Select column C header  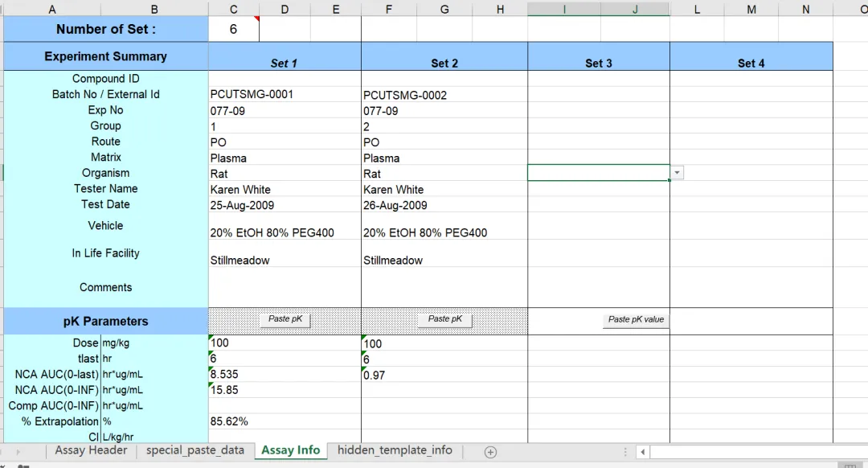coord(233,9)
